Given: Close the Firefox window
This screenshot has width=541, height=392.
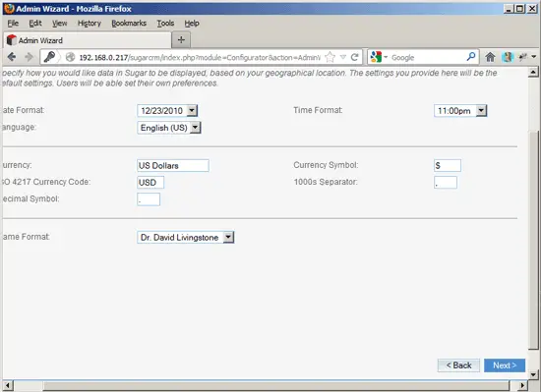Looking at the screenshot, I should pyautogui.click(x=532, y=9).
